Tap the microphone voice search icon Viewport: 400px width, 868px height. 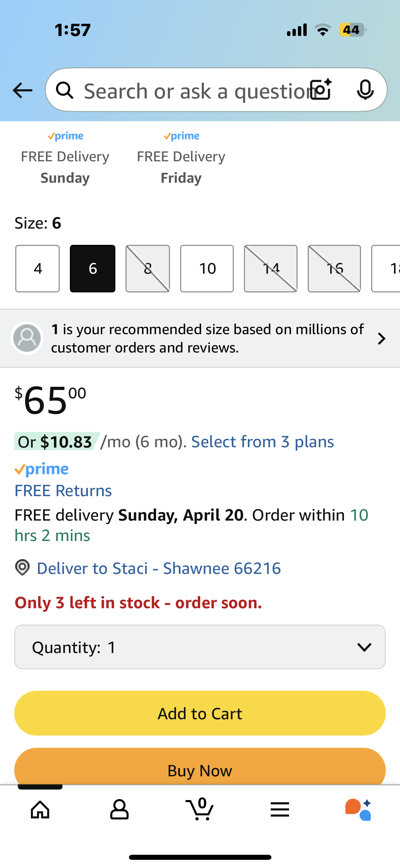pos(365,90)
